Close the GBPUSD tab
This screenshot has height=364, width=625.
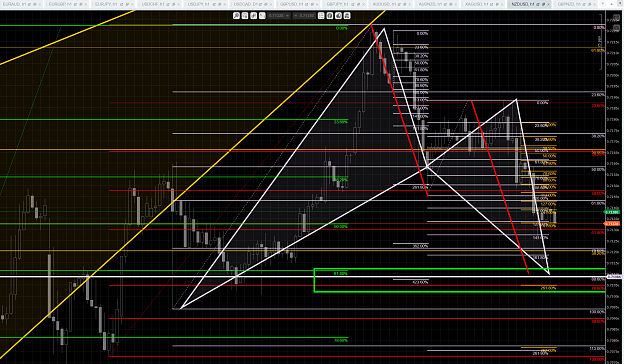(x=317, y=4)
